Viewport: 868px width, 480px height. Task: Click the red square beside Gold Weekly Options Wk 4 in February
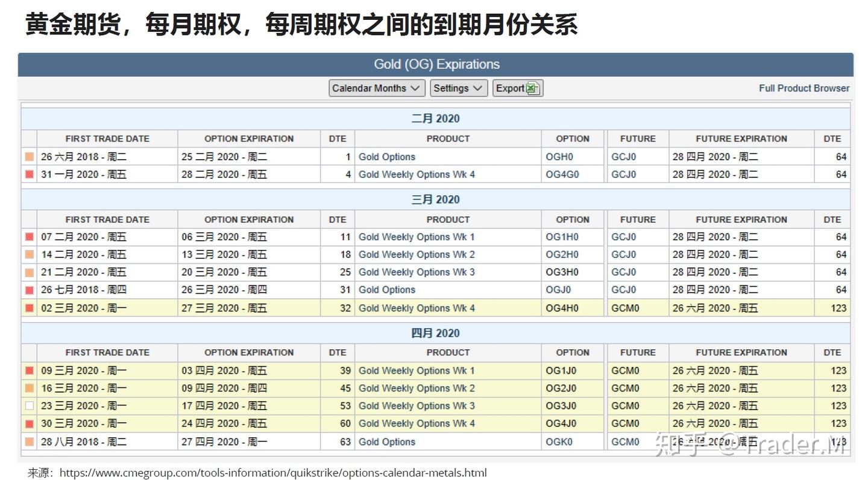(29, 175)
